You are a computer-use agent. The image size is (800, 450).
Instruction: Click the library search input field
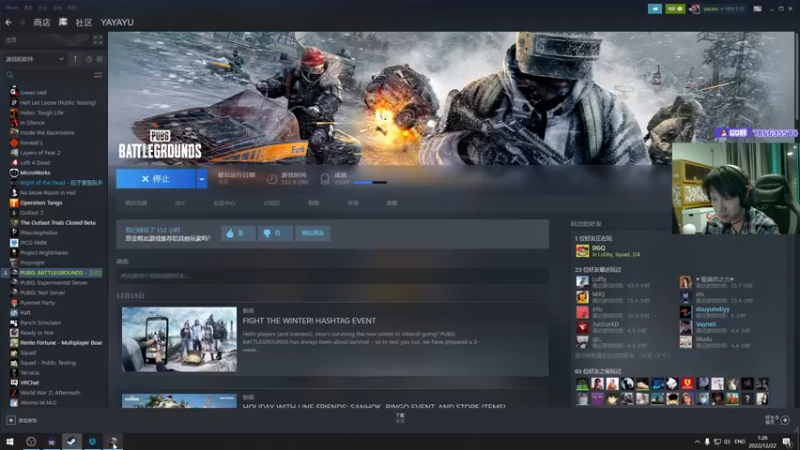point(52,75)
